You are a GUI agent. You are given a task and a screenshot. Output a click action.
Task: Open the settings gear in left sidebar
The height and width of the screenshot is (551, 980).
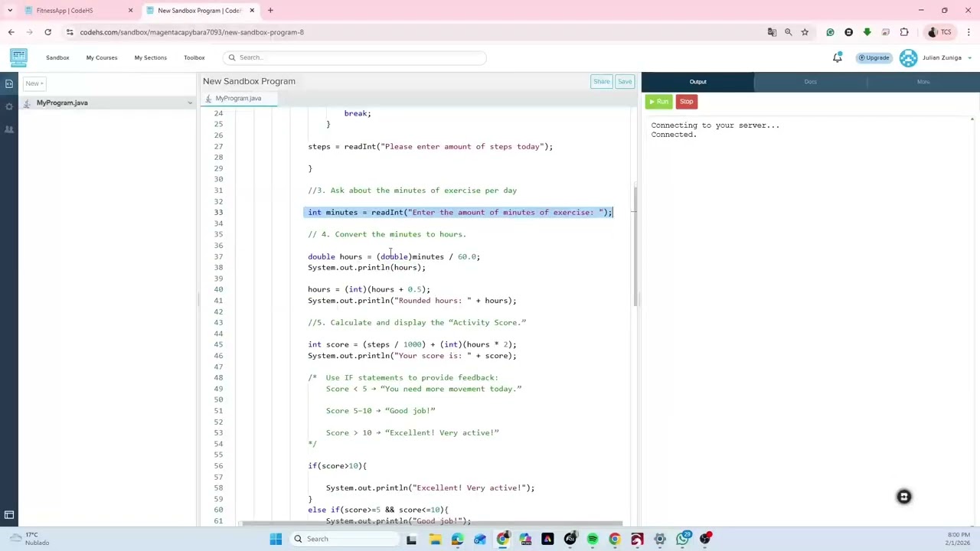pyautogui.click(x=9, y=106)
